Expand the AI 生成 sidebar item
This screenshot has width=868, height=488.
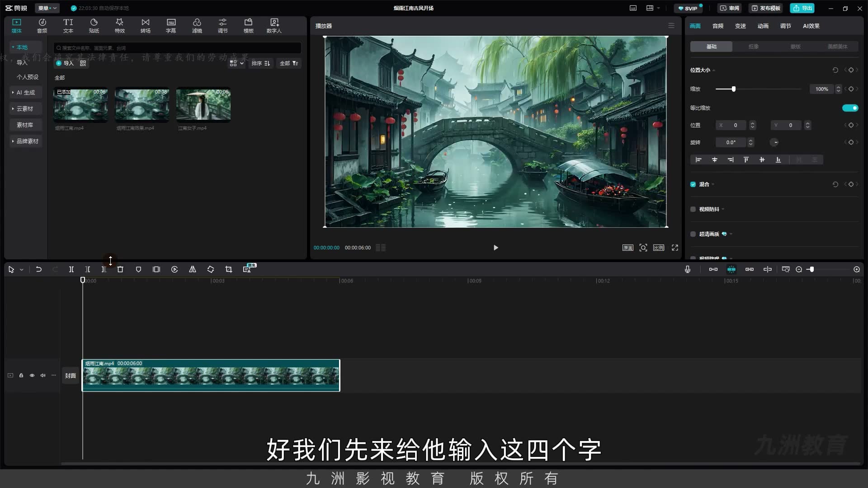pos(26,93)
